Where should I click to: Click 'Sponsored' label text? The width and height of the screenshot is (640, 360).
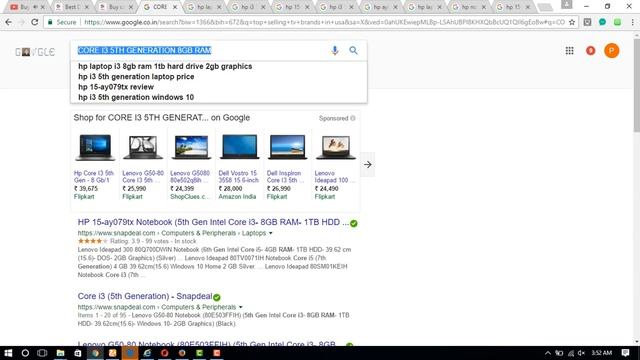tap(333, 118)
